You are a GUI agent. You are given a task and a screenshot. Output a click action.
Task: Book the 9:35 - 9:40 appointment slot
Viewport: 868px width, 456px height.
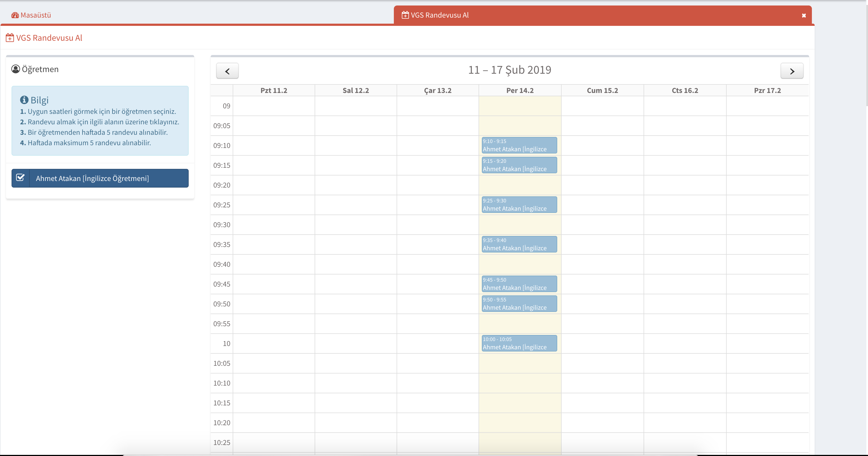point(519,244)
